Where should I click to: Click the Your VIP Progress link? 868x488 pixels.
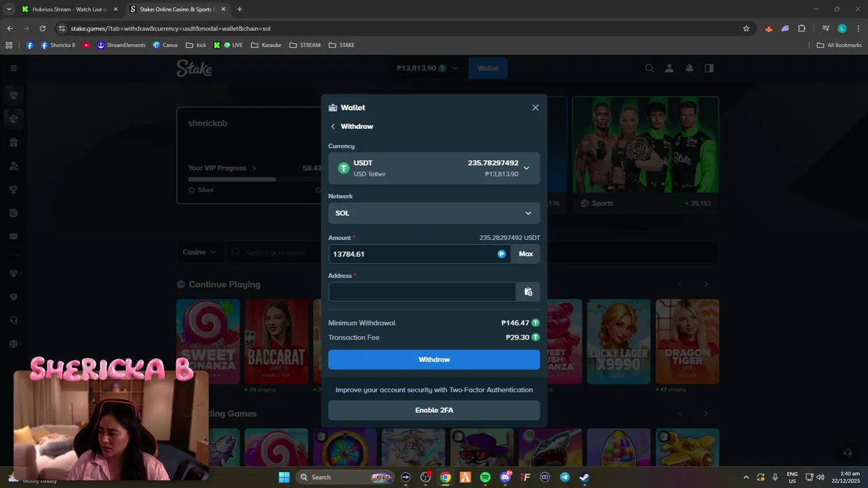tap(222, 168)
